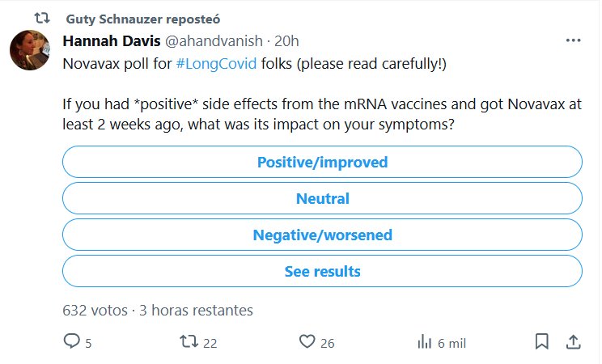602x364 pixels.
Task: Bookmark this post
Action: coord(542,342)
